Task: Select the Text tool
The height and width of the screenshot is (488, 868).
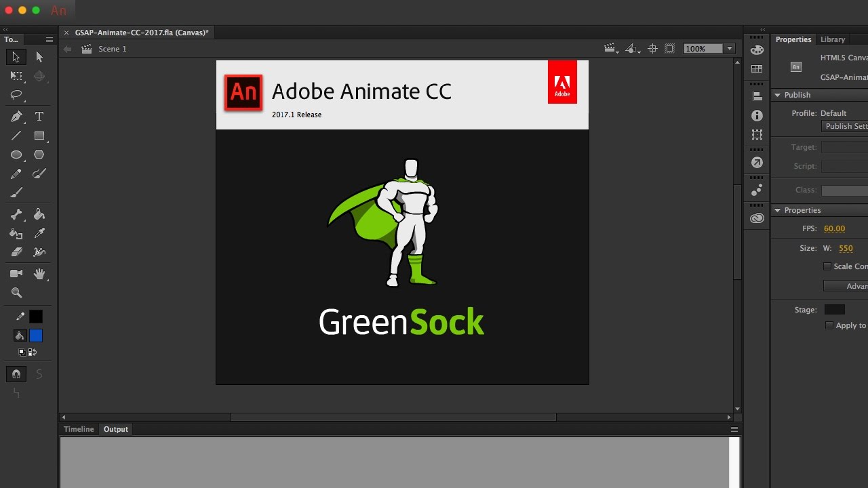Action: coord(39,117)
